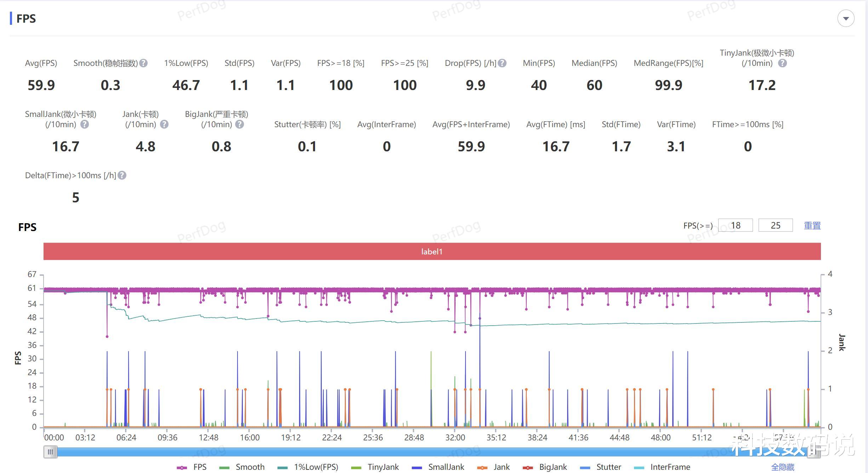
Task: Click help icon beside Delta(FTime)>100ms
Action: [x=122, y=176]
